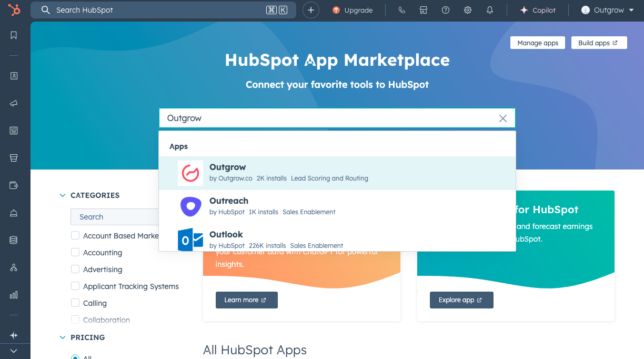The height and width of the screenshot is (359, 644).
Task: Check the Applicant Tracking Systems checkbox
Action: 75,286
